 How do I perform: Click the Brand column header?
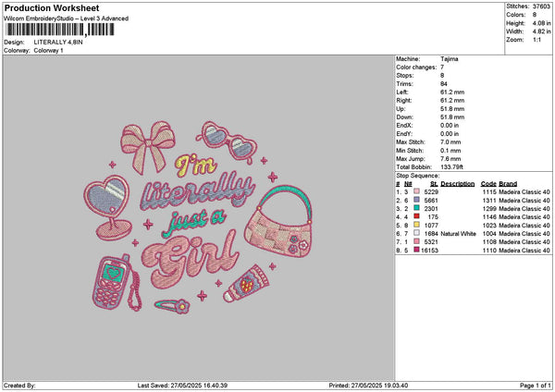pos(510,184)
